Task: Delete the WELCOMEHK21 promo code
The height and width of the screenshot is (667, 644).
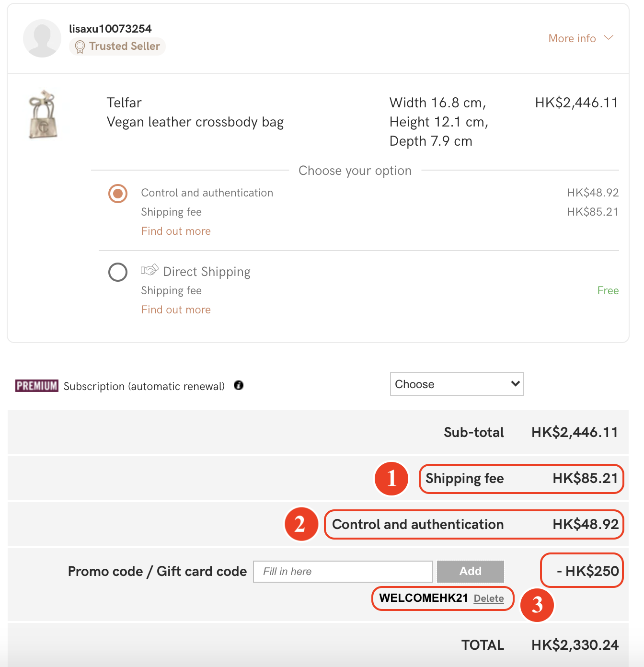Action: tap(488, 598)
